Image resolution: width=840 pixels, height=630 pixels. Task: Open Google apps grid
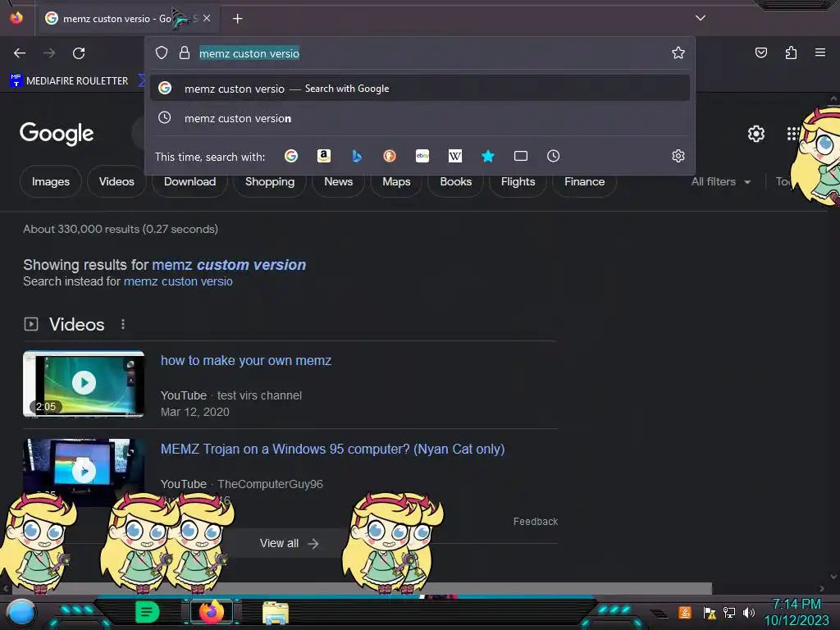(793, 134)
